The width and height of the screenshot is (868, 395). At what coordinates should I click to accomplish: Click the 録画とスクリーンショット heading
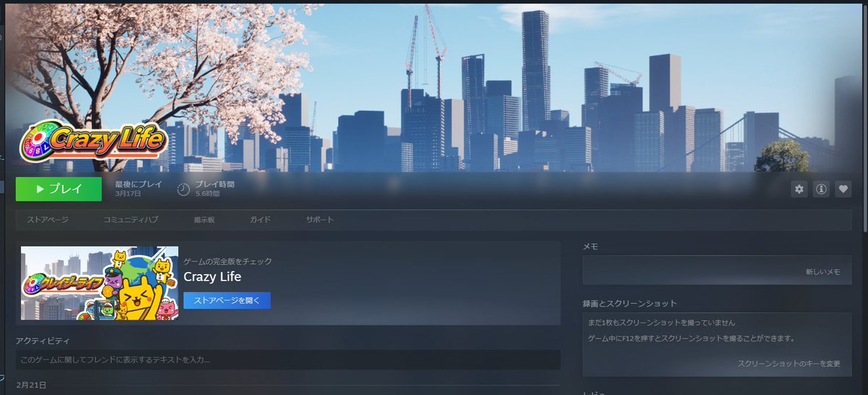630,304
